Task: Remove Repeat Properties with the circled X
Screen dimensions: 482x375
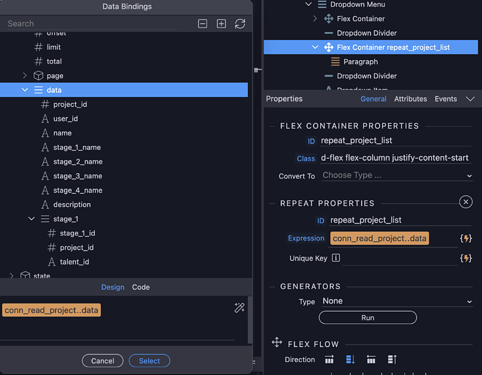Action: pos(466,202)
